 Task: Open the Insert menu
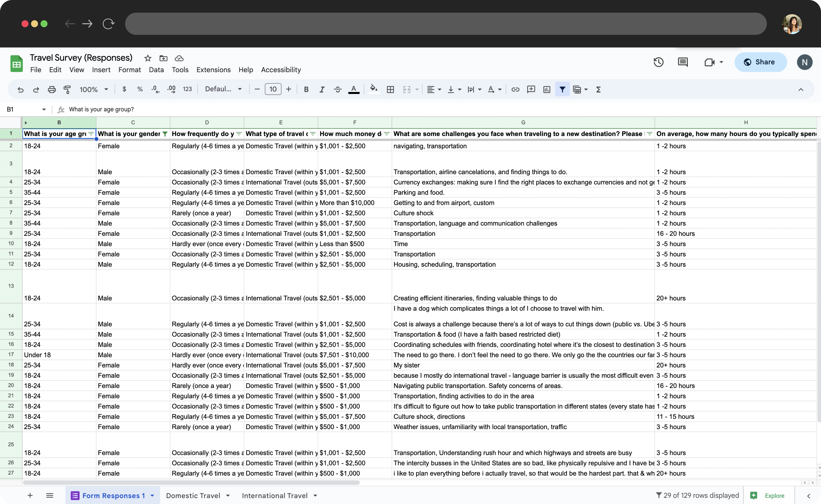click(x=101, y=70)
